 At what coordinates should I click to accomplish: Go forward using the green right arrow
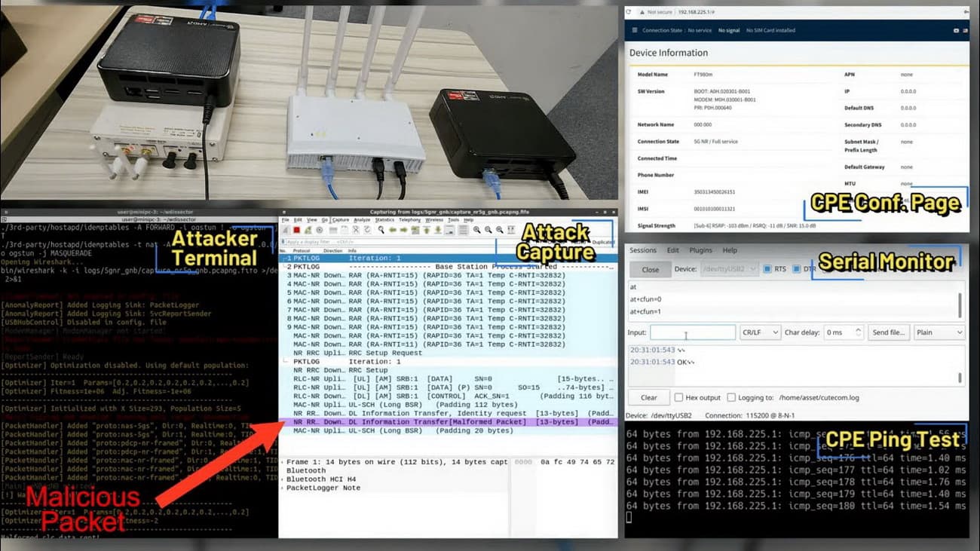coord(404,230)
